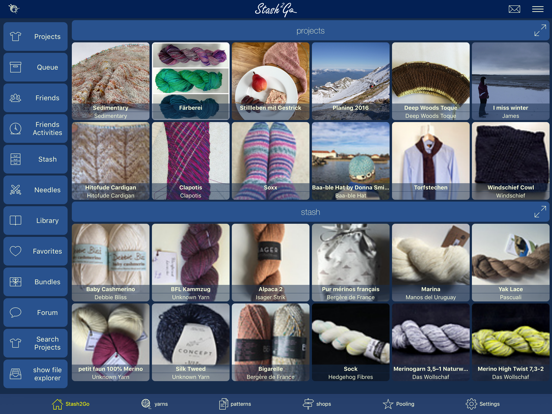Open Favorites with heart icon
Viewport: 552px width, 414px height.
point(36,251)
